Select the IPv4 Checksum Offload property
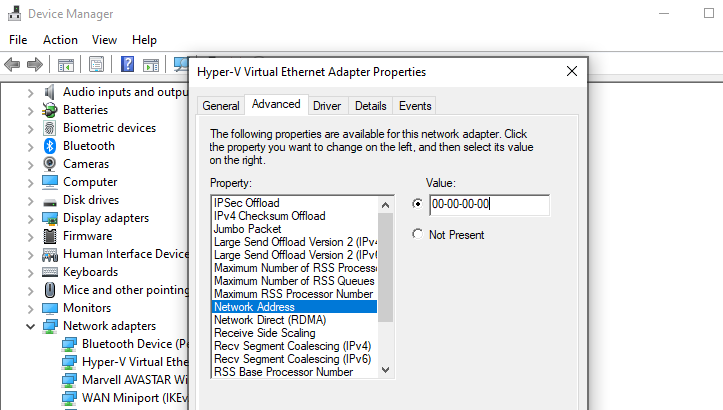723x410 pixels. click(x=294, y=216)
